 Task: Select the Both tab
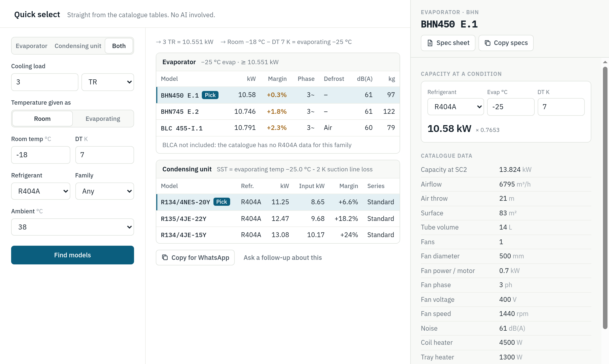click(119, 46)
